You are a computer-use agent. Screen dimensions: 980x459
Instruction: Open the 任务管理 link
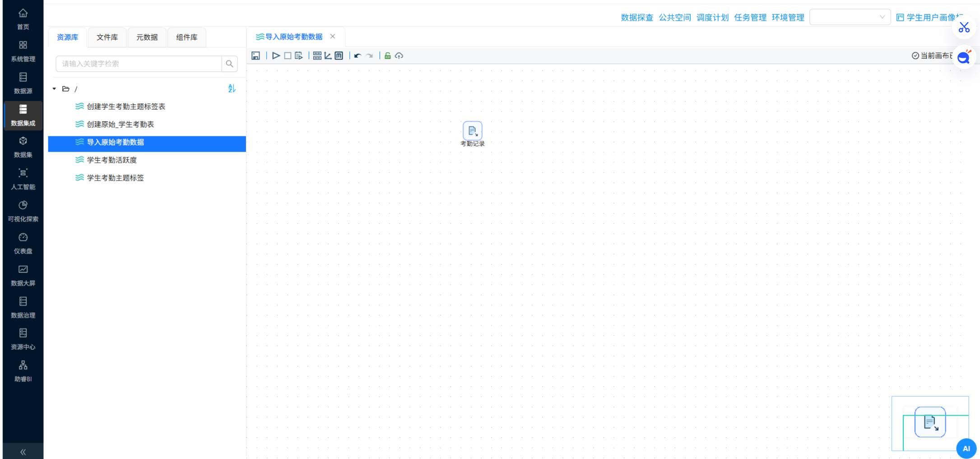(x=750, y=18)
